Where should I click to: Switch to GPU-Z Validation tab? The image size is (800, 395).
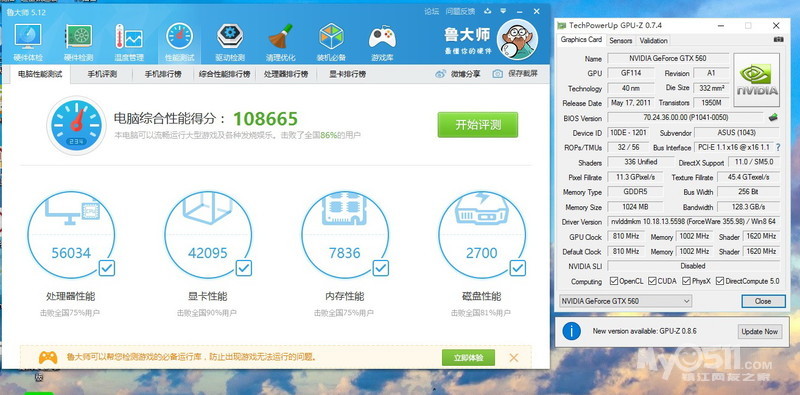tap(653, 40)
